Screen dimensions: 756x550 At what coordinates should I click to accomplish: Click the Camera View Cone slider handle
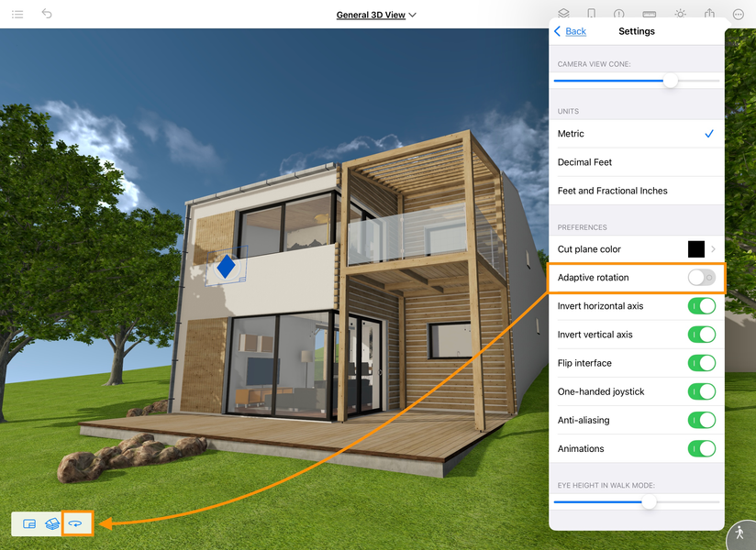[x=670, y=81]
